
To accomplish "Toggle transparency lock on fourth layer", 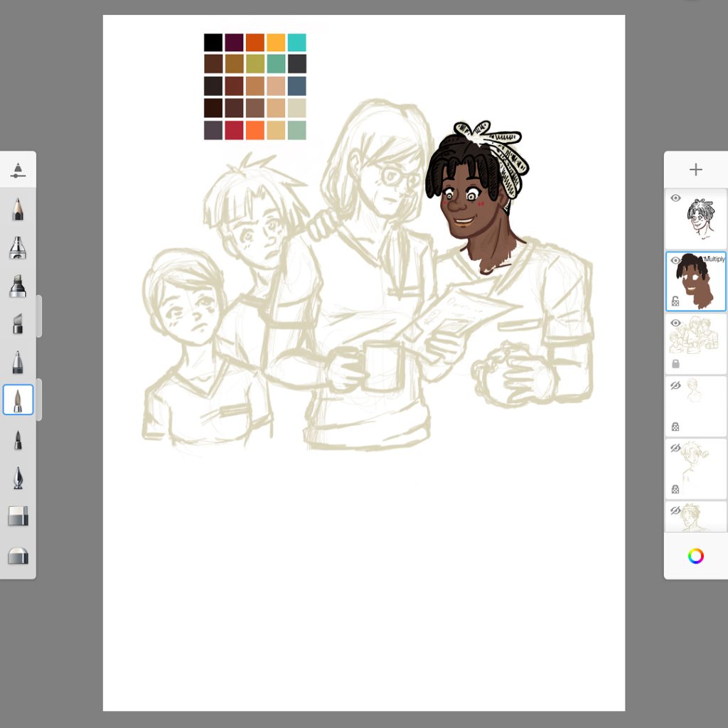I will pyautogui.click(x=675, y=427).
